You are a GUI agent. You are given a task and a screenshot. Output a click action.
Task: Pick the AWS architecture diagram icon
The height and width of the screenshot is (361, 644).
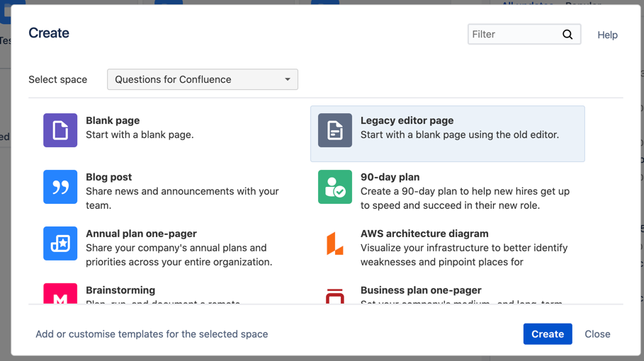[x=334, y=243]
